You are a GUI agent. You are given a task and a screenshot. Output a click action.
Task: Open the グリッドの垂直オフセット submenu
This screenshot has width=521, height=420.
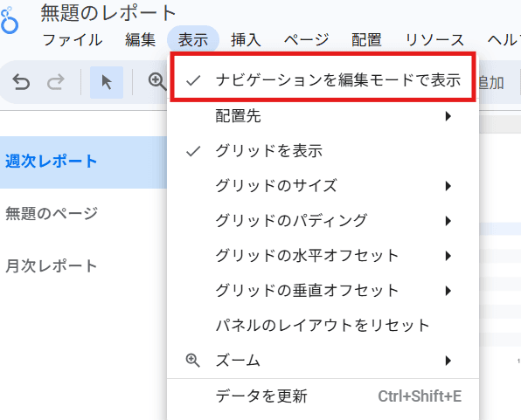pyautogui.click(x=323, y=291)
